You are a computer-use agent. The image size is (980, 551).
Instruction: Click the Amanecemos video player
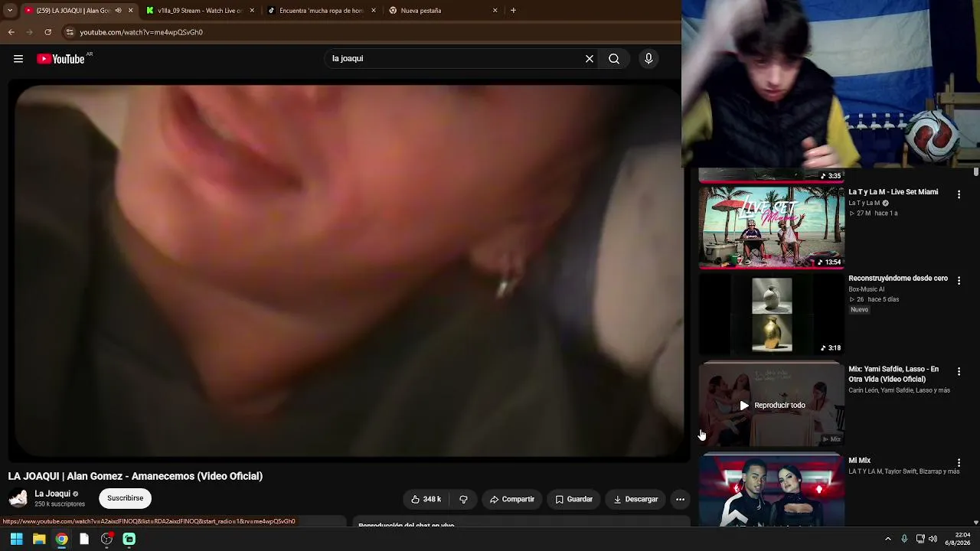coord(349,272)
